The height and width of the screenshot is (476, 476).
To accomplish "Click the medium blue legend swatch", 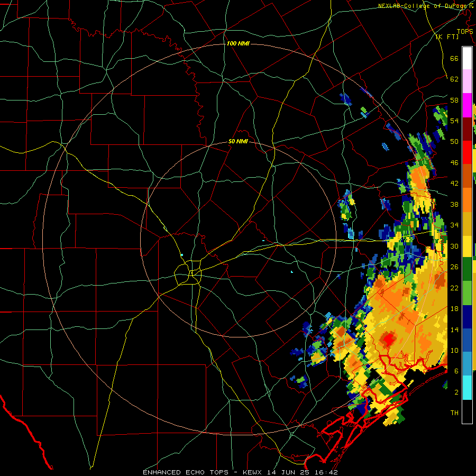I will click(x=467, y=340).
